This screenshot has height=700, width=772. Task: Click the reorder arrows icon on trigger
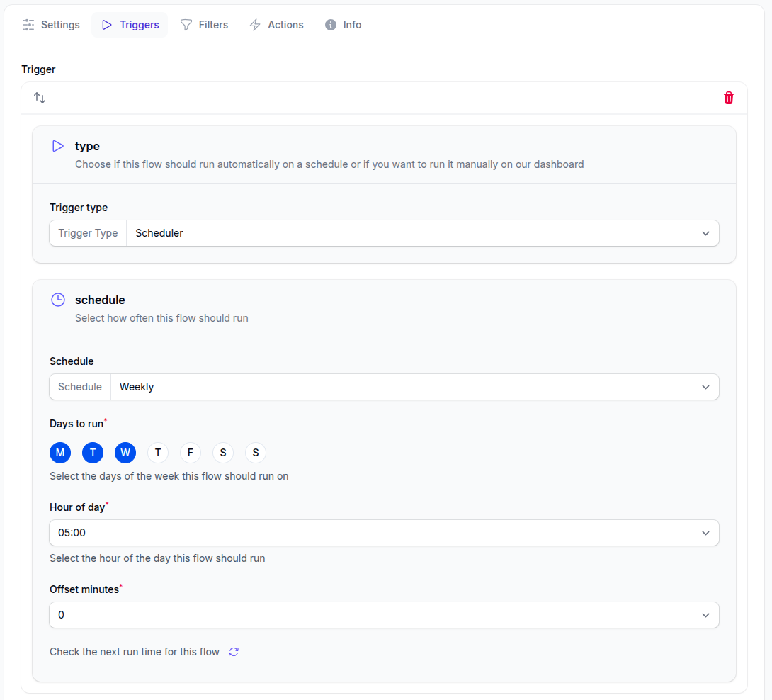pos(40,98)
